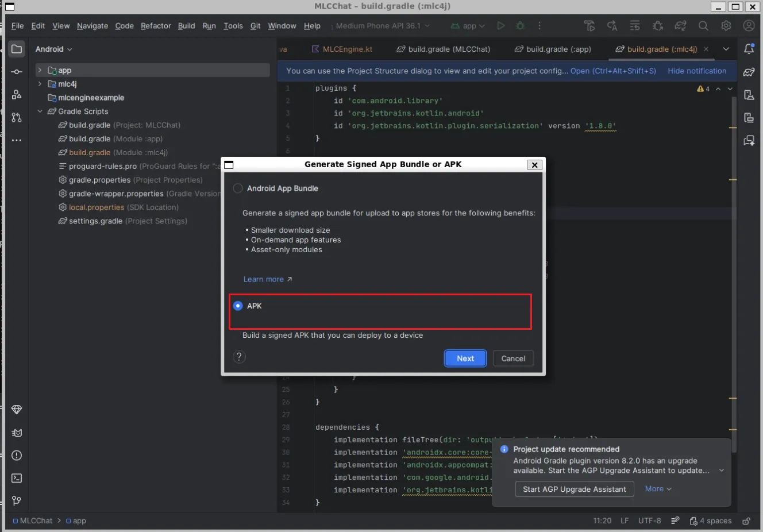Open the Resource Manager sidebar icon
The width and height of the screenshot is (763, 532).
17,95
